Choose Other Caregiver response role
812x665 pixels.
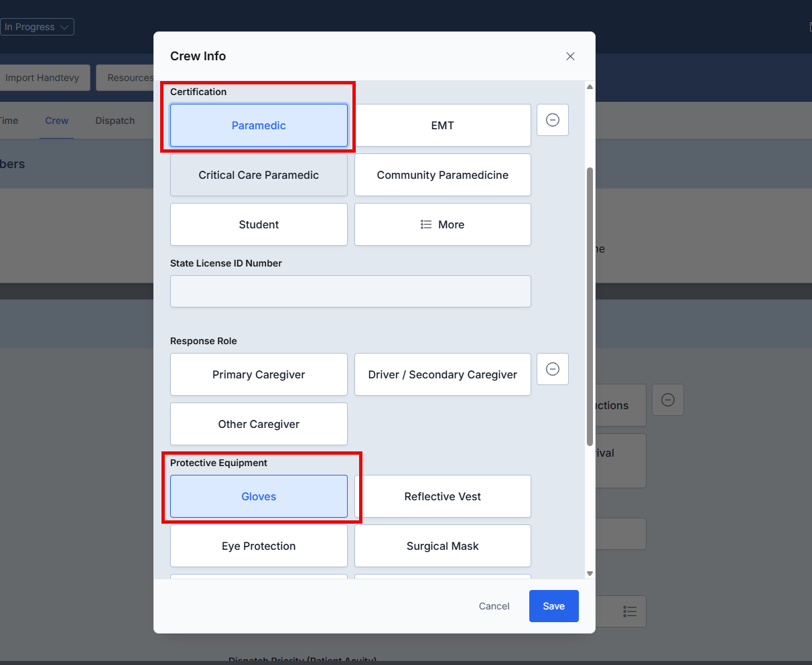259,424
